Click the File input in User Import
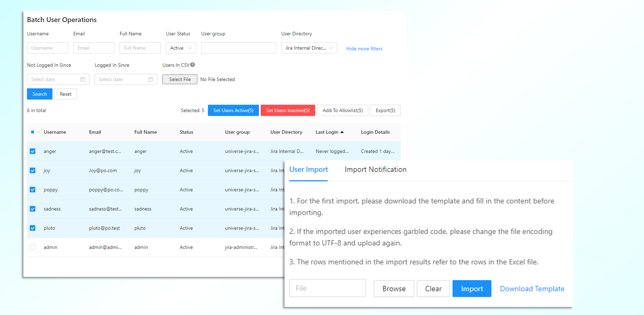Screen dimensions: 644x315 [328, 288]
